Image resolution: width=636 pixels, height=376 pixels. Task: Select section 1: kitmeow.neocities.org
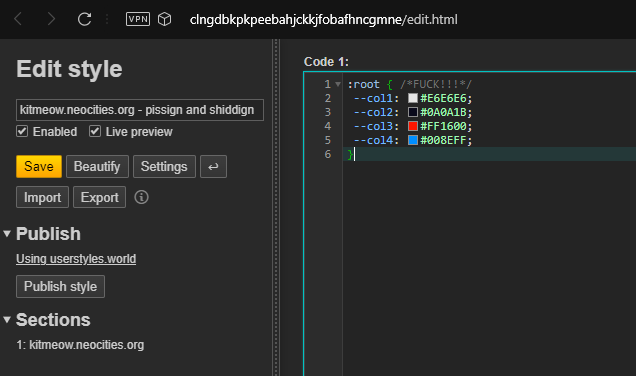pos(80,345)
